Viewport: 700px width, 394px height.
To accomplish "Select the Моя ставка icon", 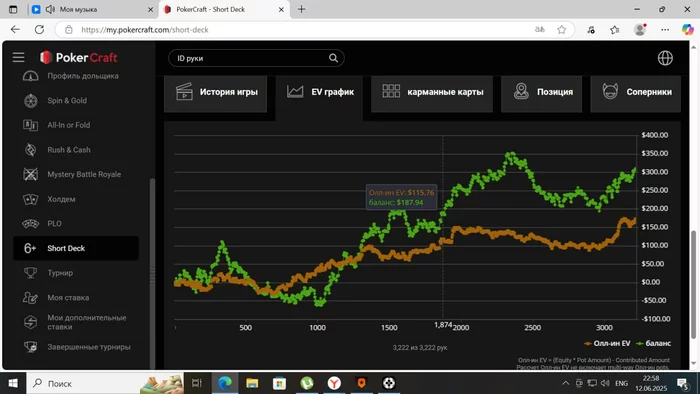I will (30, 298).
